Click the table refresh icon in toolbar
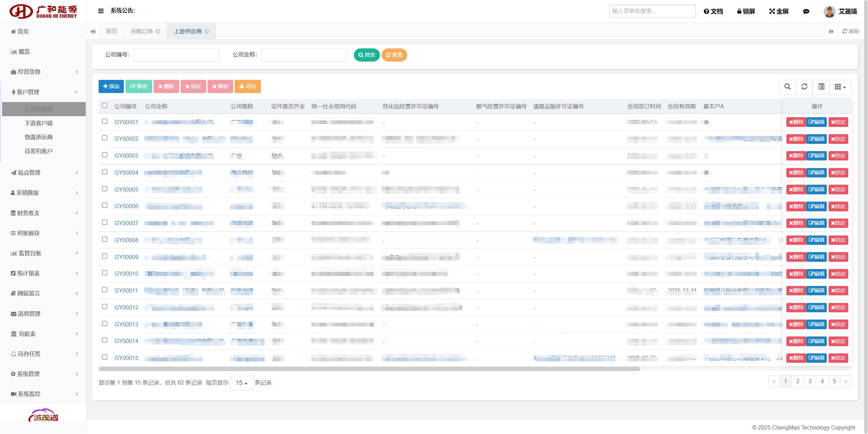Screen dimensions: 868x434 804,87
